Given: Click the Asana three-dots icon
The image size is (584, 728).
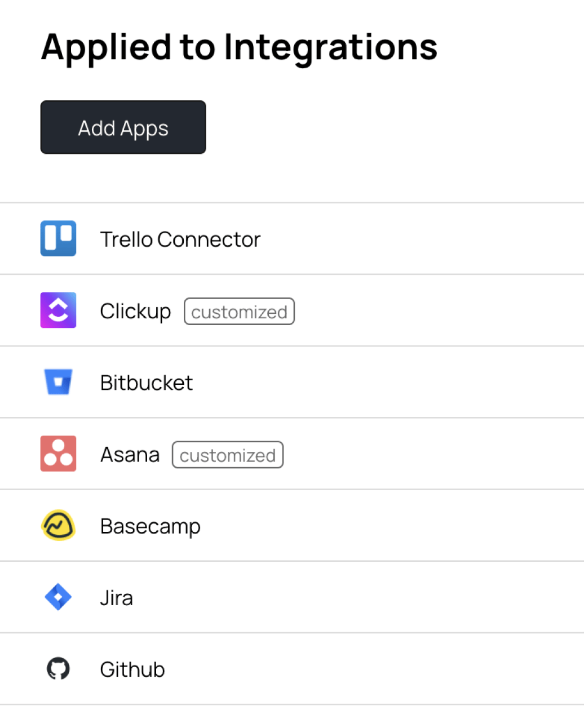Looking at the screenshot, I should (58, 453).
